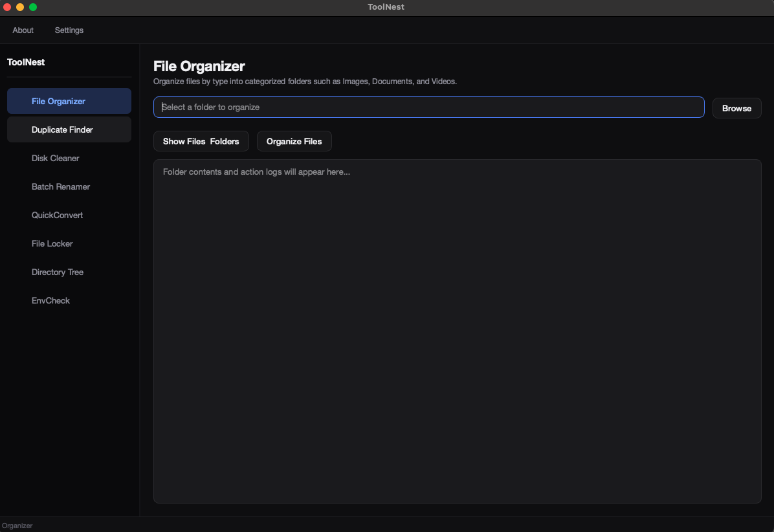This screenshot has width=774, height=532.
Task: Close the ToolNest window with red button
Action: 7,7
